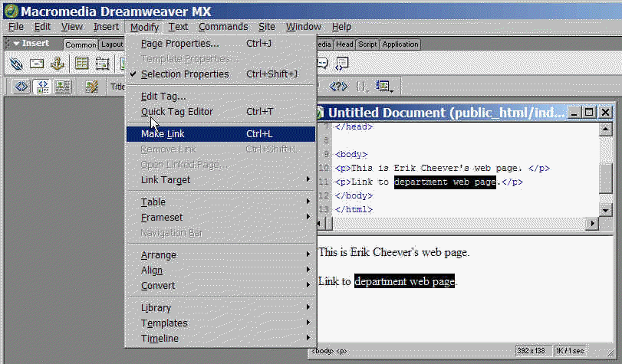This screenshot has height=364, width=622.
Task: Switch to Code and Design view
Action: click(42, 87)
